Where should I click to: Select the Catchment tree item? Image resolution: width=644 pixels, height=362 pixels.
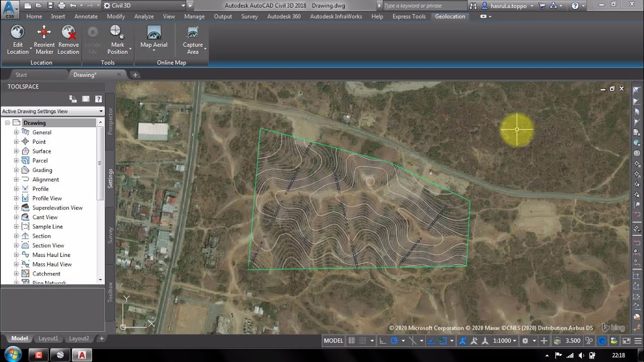(46, 274)
